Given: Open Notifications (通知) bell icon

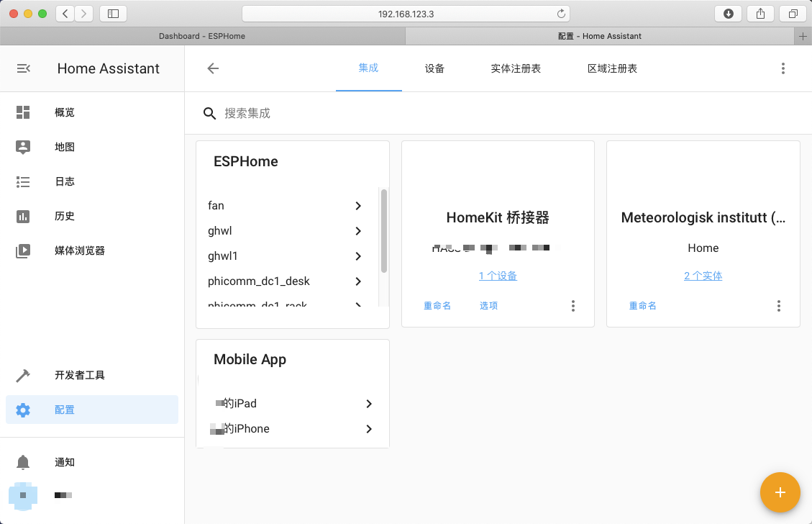Looking at the screenshot, I should pos(23,462).
